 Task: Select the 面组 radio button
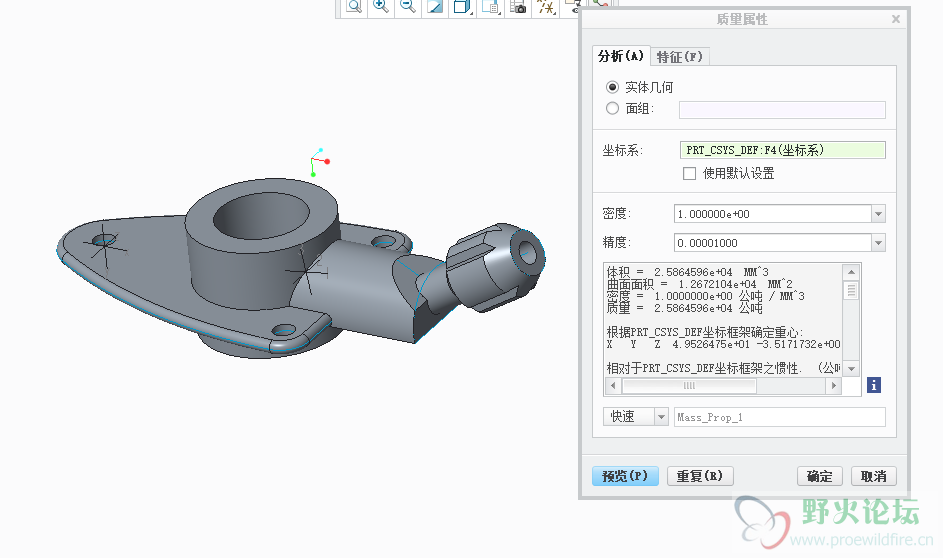(612, 108)
